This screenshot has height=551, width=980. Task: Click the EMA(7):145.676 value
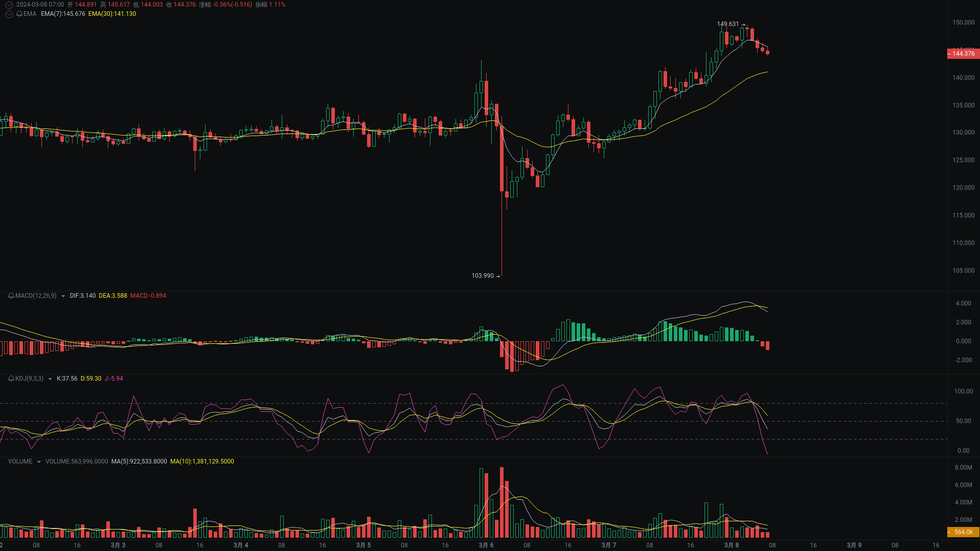tap(63, 14)
